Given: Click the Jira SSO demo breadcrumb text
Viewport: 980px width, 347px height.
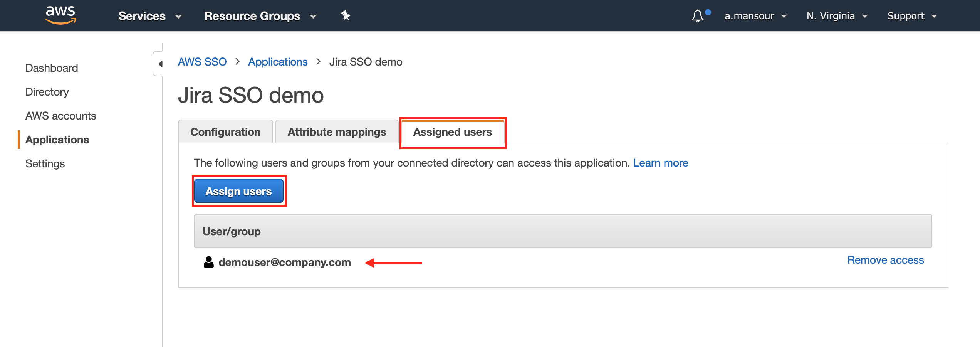Looking at the screenshot, I should click(366, 62).
